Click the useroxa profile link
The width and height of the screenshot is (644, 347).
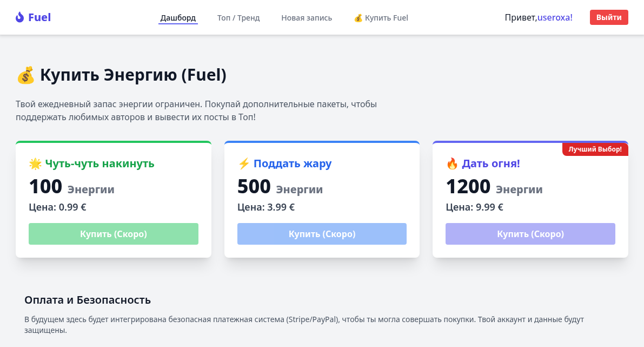click(555, 18)
